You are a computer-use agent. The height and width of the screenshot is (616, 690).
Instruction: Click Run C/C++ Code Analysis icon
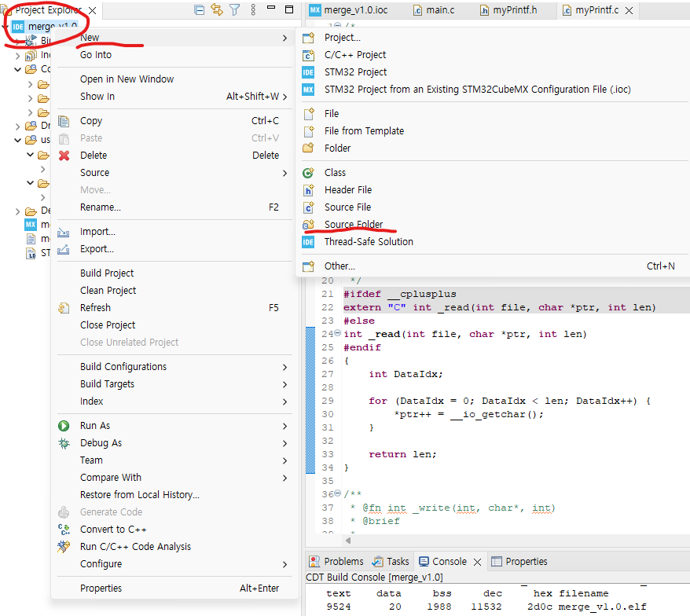pos(64,547)
